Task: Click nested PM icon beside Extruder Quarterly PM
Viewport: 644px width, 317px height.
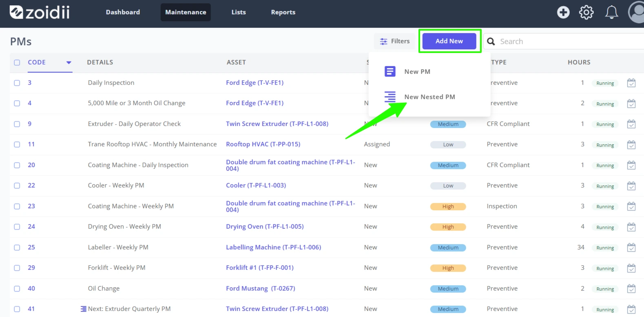Action: point(84,309)
